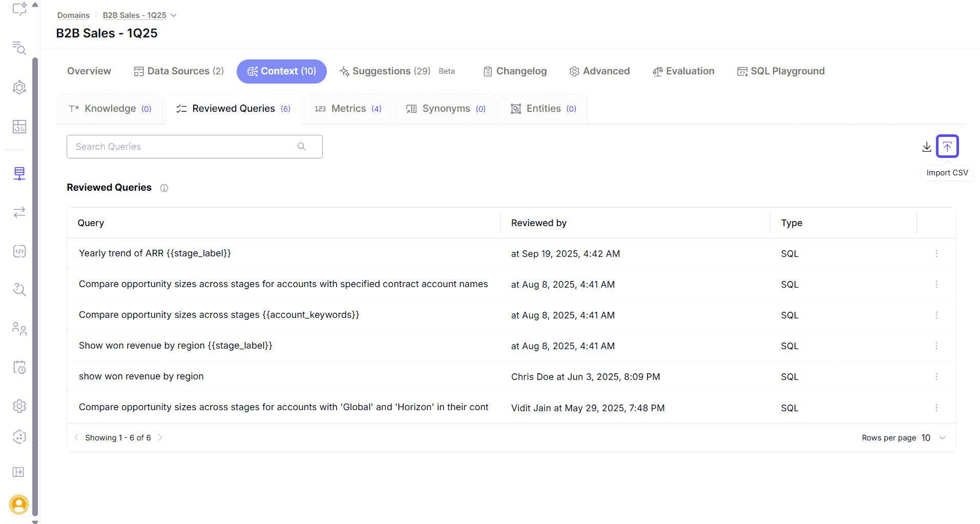Click the next page arrow
The width and height of the screenshot is (980, 524).
(x=160, y=437)
